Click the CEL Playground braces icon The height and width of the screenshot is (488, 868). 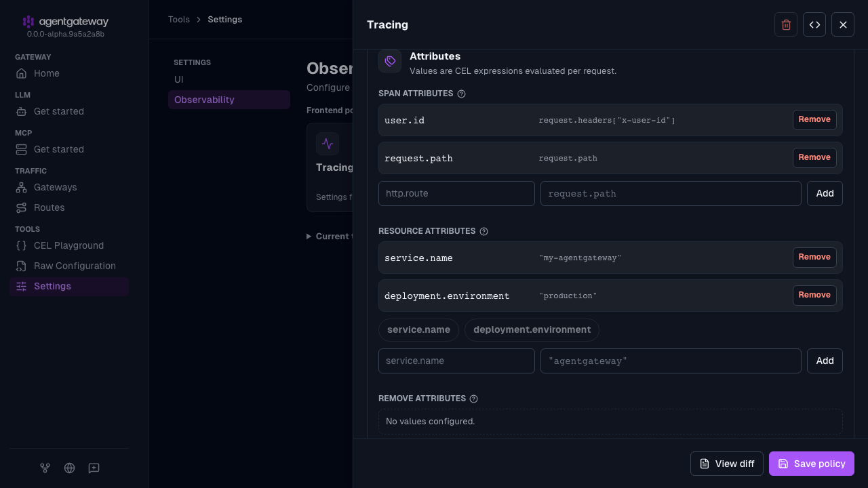22,245
